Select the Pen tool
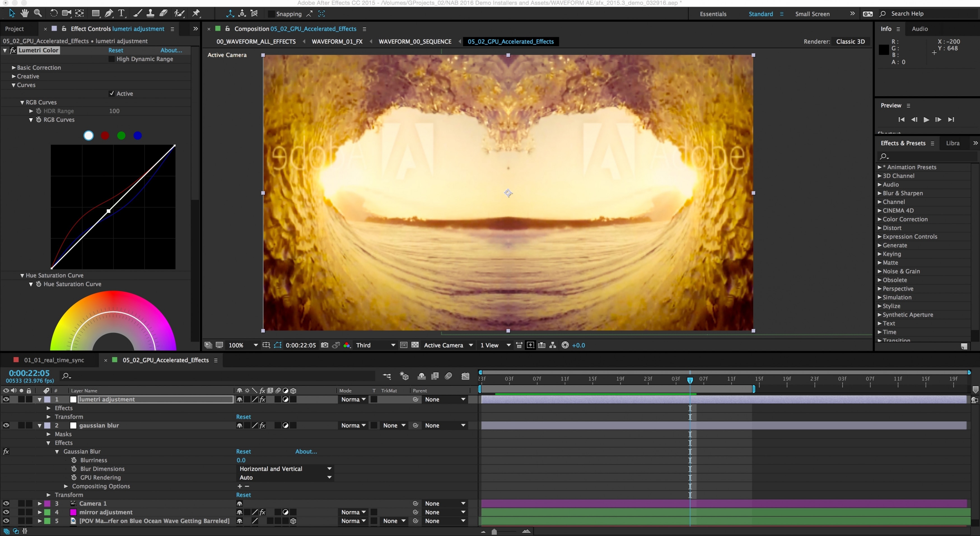 [109, 13]
